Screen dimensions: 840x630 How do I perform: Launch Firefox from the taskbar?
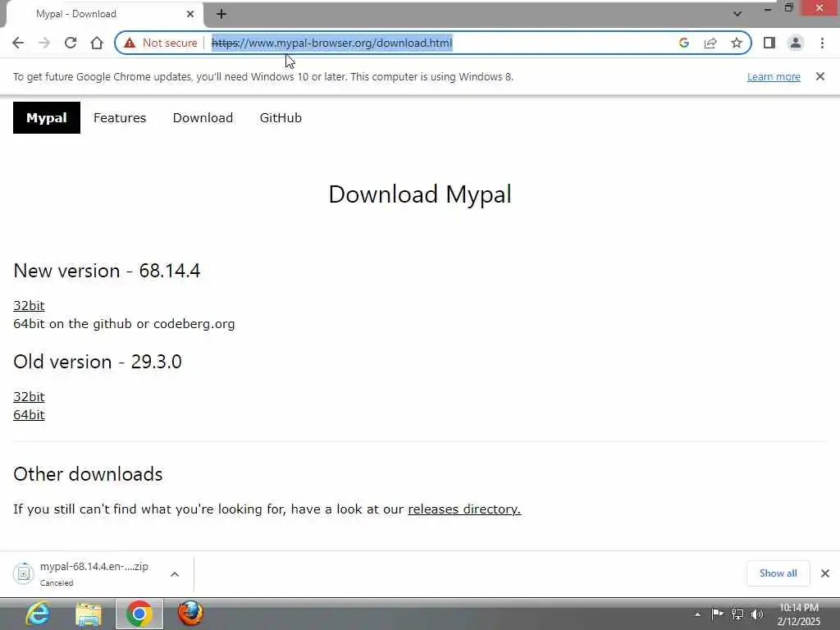190,614
